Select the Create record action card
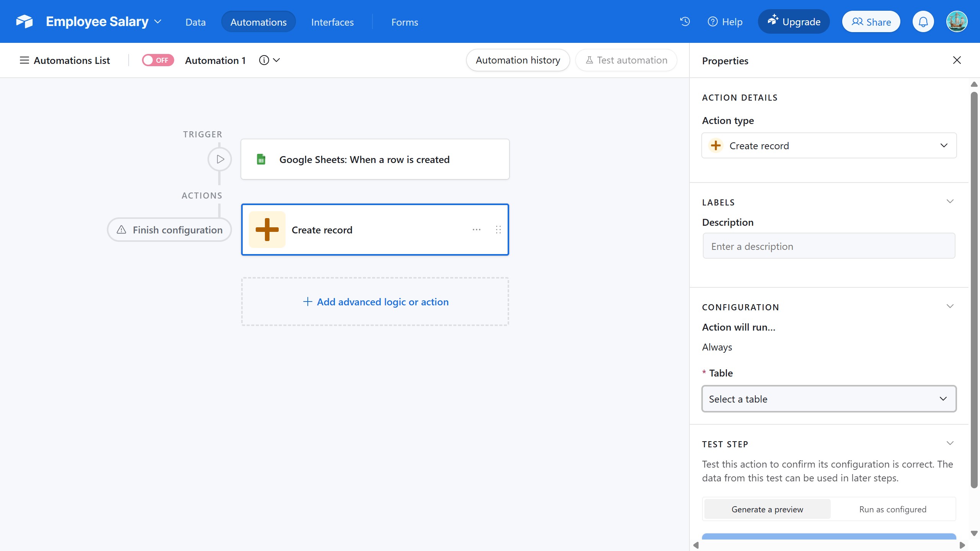This screenshot has width=980, height=551. [x=375, y=230]
